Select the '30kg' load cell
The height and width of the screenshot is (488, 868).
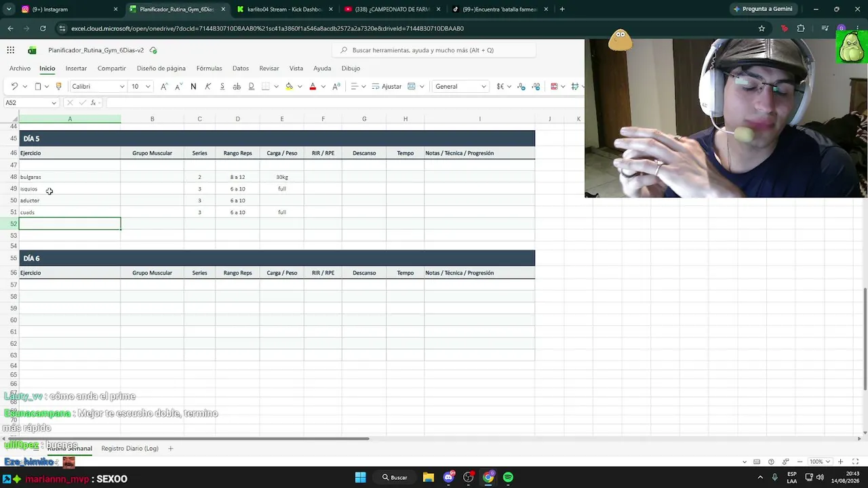pyautogui.click(x=282, y=177)
